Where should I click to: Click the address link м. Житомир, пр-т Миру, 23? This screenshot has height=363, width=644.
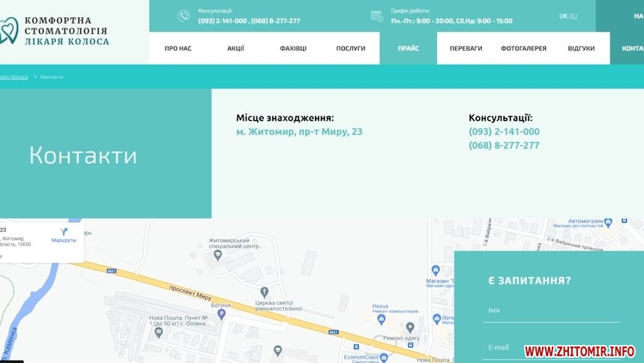tap(299, 132)
